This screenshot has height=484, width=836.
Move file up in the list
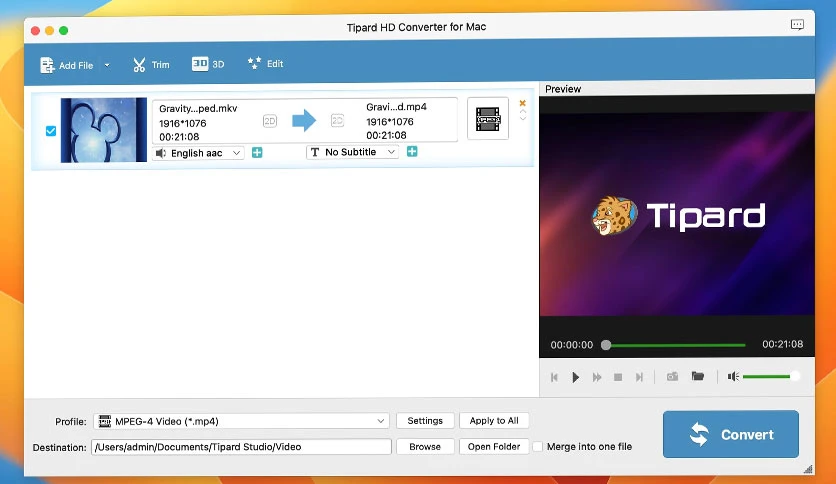(x=522, y=112)
